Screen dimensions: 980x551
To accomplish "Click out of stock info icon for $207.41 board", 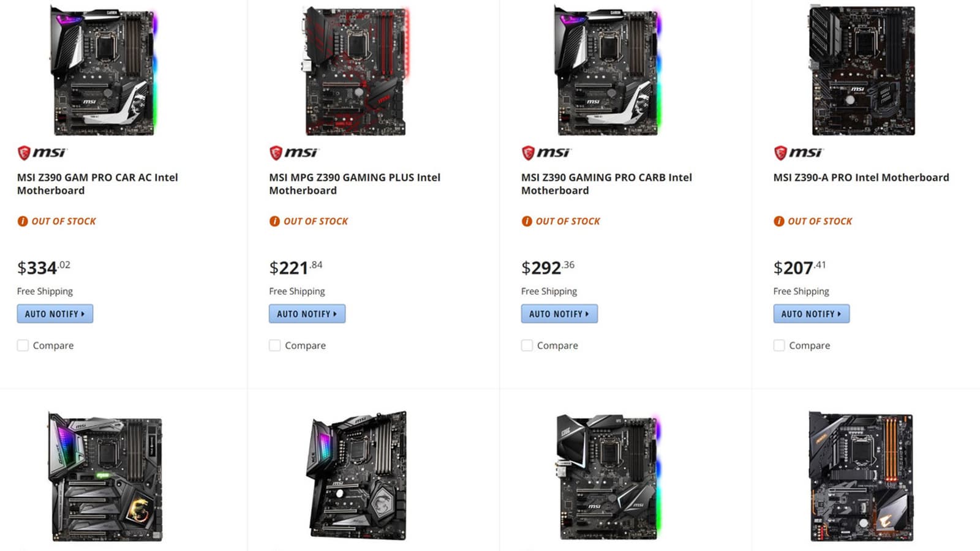I will (x=779, y=221).
